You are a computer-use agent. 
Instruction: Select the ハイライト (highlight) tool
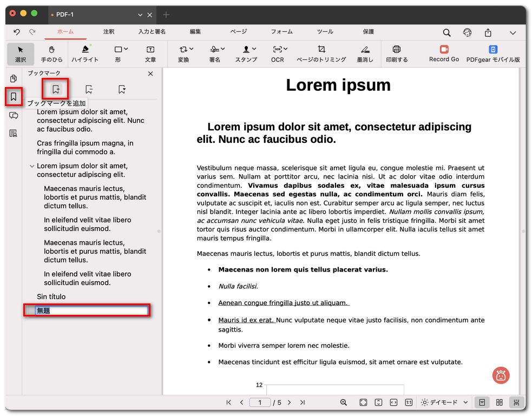pos(85,52)
